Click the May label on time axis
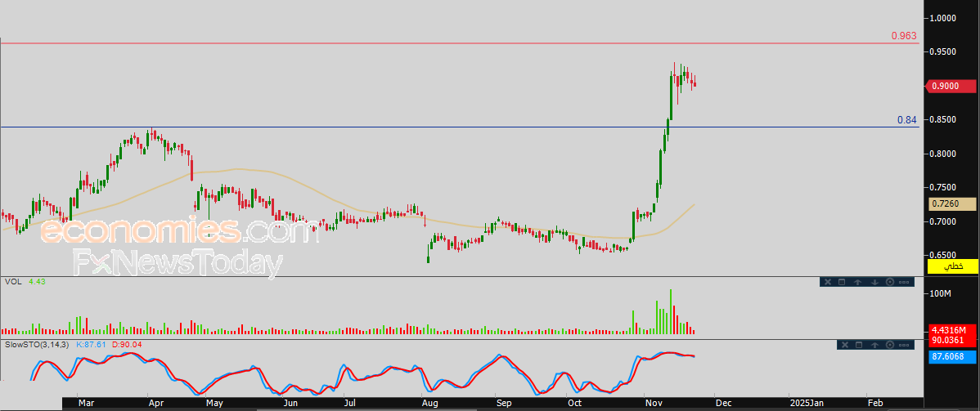Screen dimensions: 980x411 coord(214,404)
